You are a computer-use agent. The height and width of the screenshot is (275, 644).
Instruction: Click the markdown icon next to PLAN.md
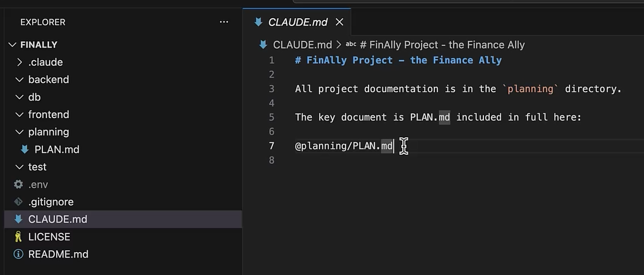(x=25, y=150)
